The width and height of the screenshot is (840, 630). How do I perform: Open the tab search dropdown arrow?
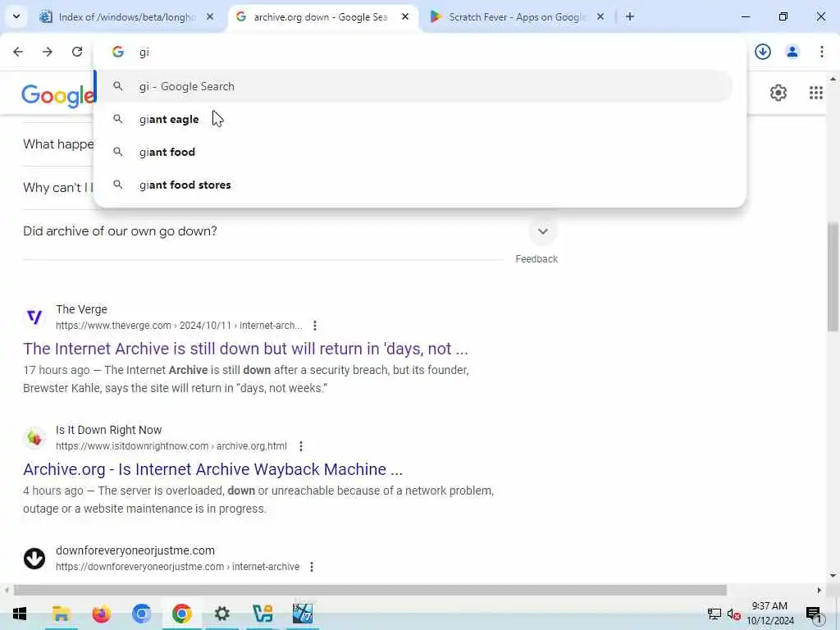[x=16, y=16]
